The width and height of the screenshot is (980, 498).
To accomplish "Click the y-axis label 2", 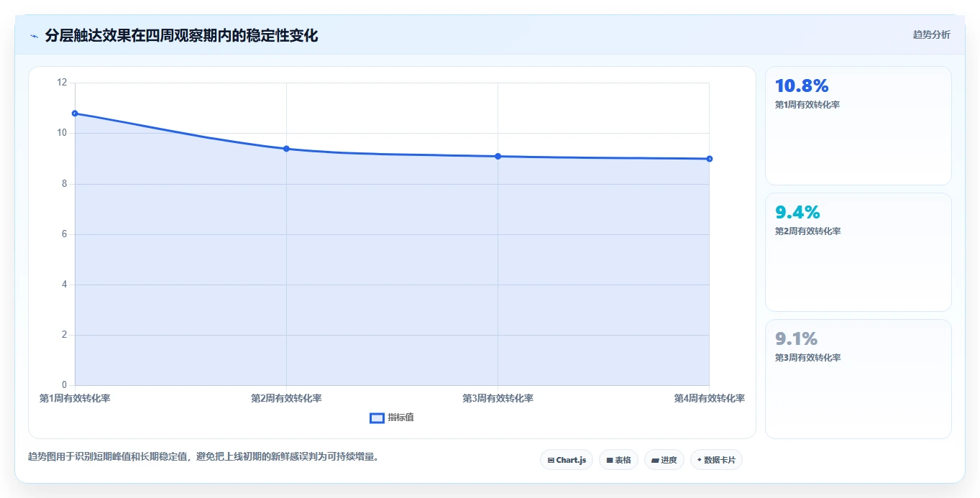I will [x=64, y=335].
